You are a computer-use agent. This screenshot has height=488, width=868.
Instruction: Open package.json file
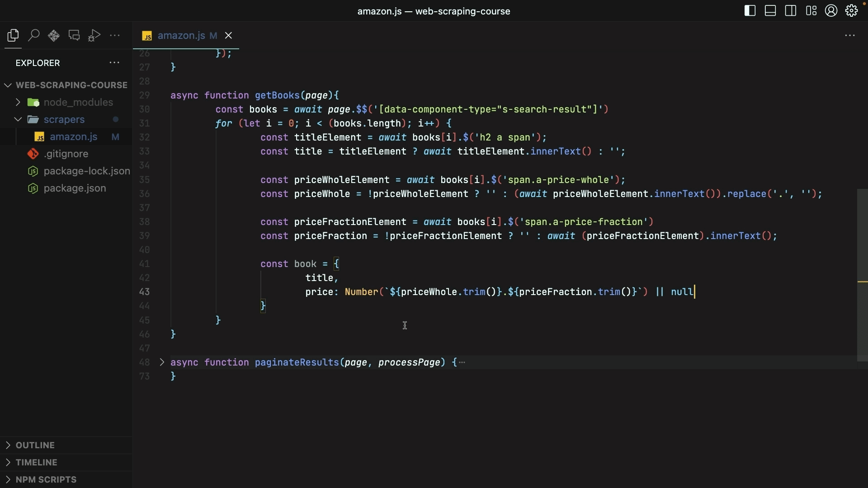tap(66, 188)
